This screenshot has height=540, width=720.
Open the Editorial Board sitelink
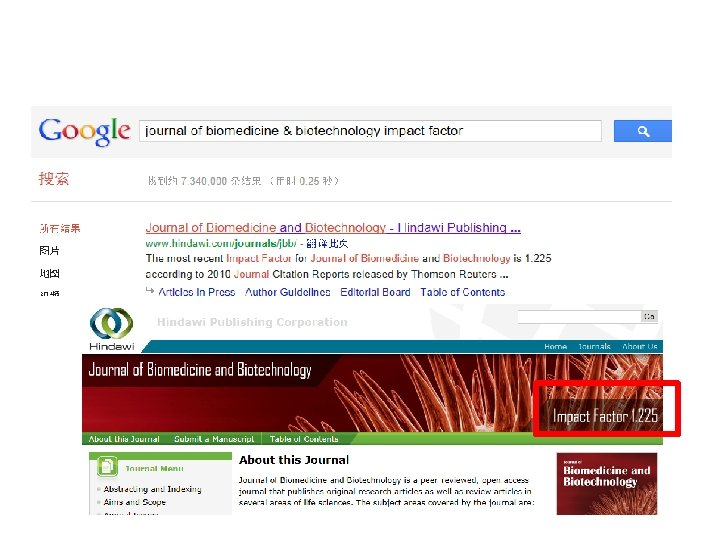[375, 292]
